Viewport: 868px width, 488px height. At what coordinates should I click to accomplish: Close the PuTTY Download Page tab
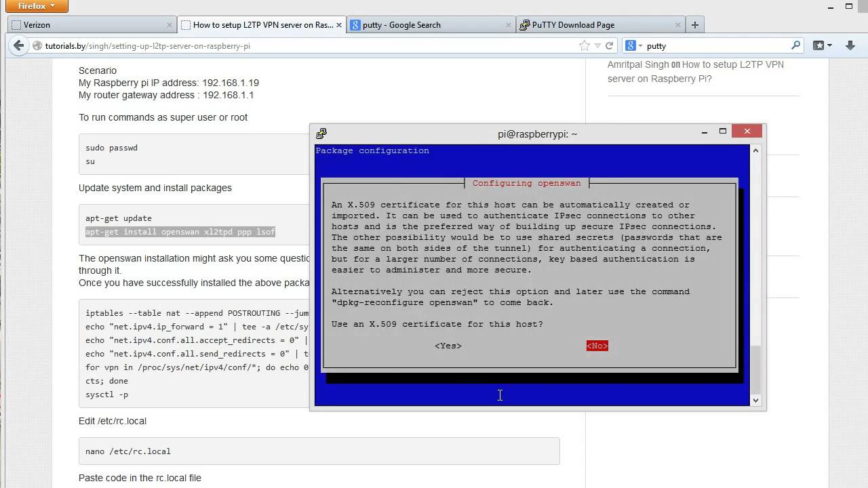pos(678,25)
